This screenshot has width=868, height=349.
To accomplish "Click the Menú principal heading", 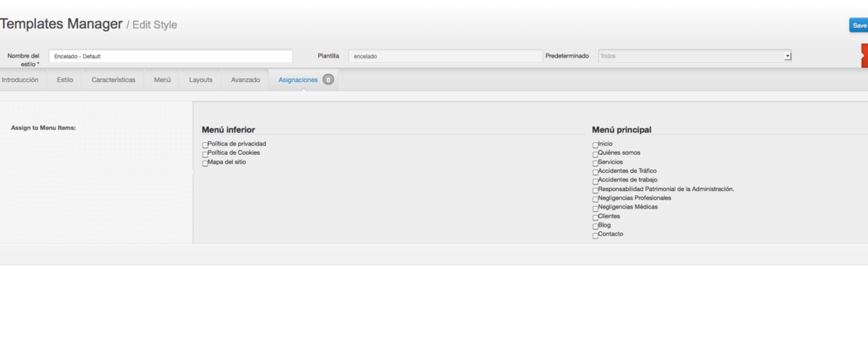I will click(622, 129).
